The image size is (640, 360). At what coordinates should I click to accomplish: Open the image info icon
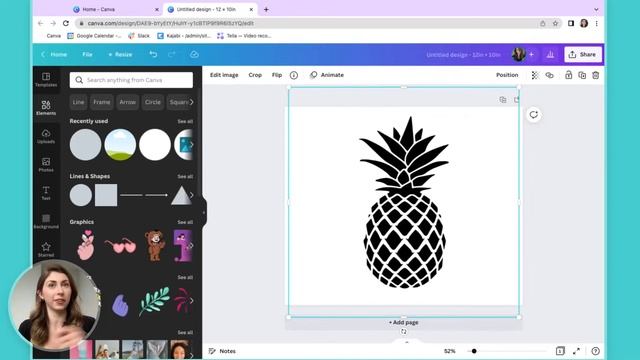[294, 75]
